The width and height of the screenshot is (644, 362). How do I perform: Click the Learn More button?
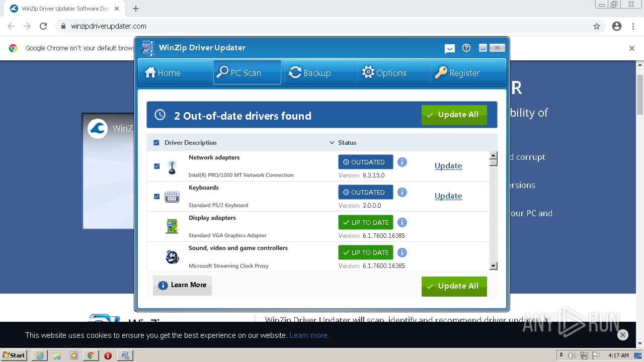182,285
